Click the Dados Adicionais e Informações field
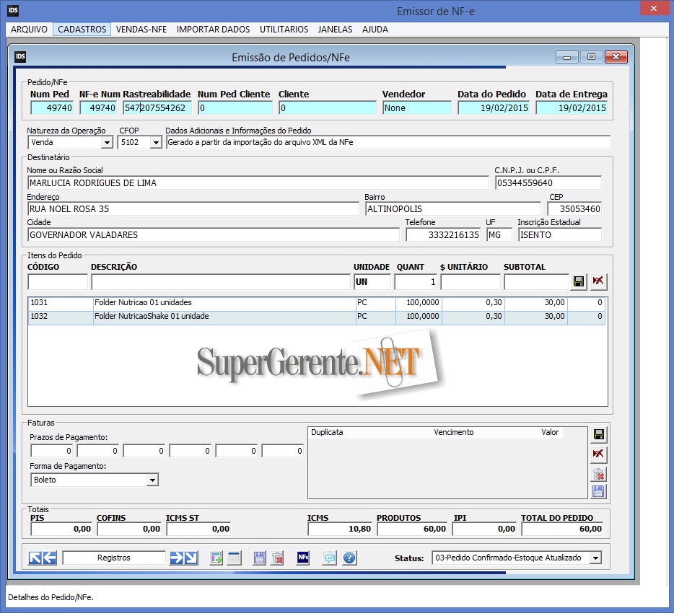 [388, 142]
